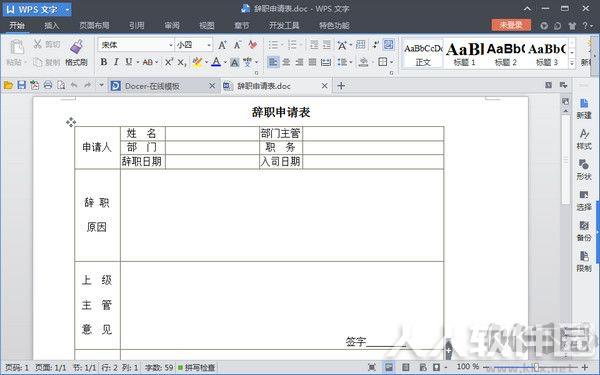This screenshot has height=375, width=600.
Task: Open Restrict (限制) in right sidebar
Action: click(584, 262)
